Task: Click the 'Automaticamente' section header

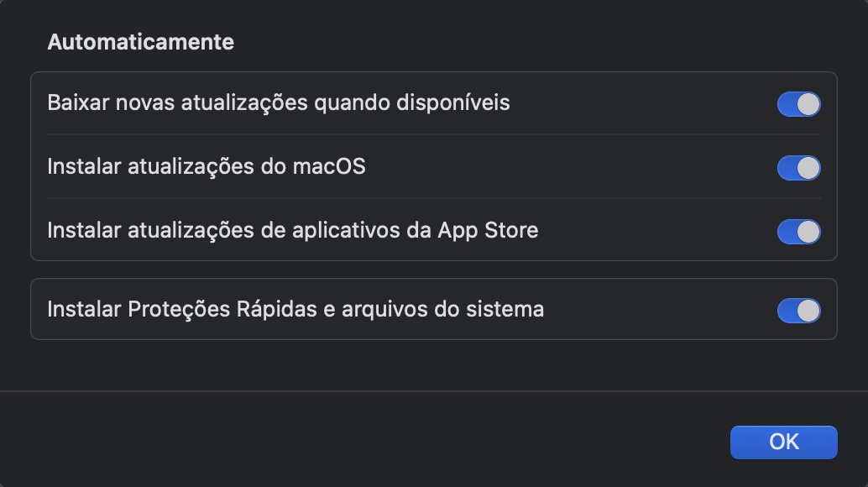Action: coord(141,41)
